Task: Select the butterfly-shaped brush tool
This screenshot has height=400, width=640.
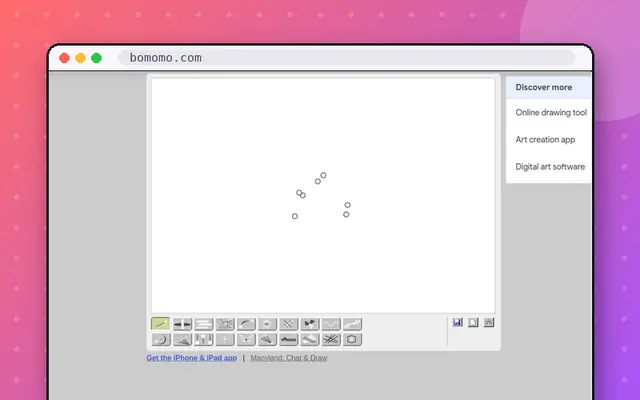Action: [246, 339]
